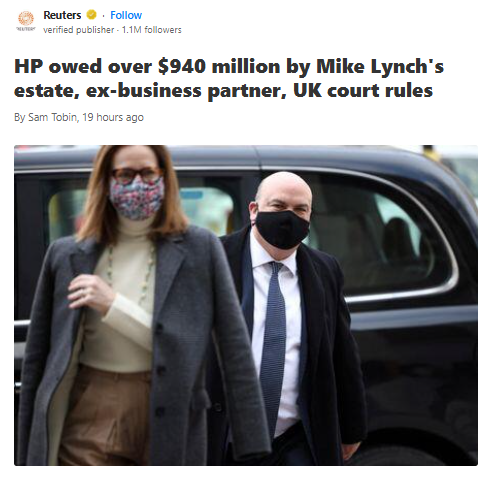Click the woman's floral face mask in photo
The width and height of the screenshot is (492, 487).
(x=137, y=198)
